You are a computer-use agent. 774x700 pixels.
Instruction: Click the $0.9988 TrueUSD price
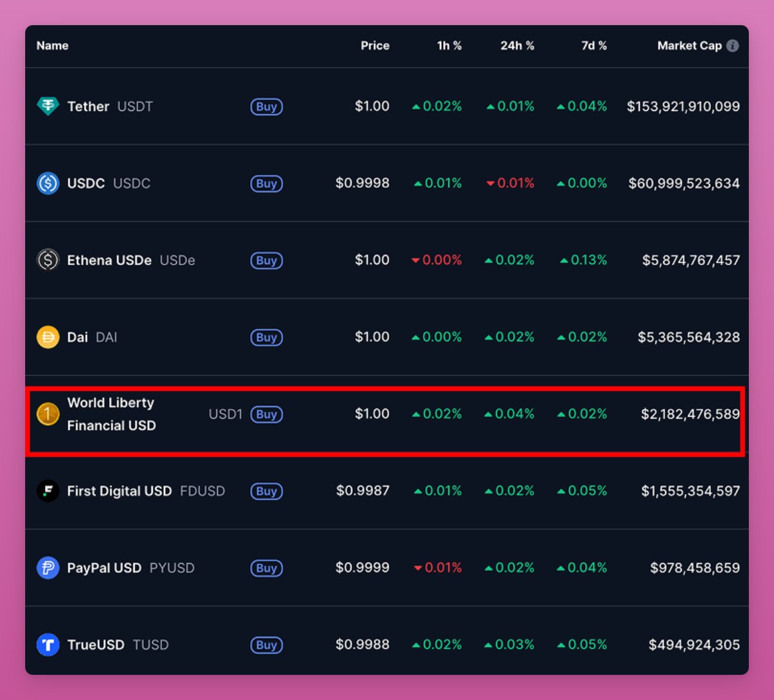362,645
